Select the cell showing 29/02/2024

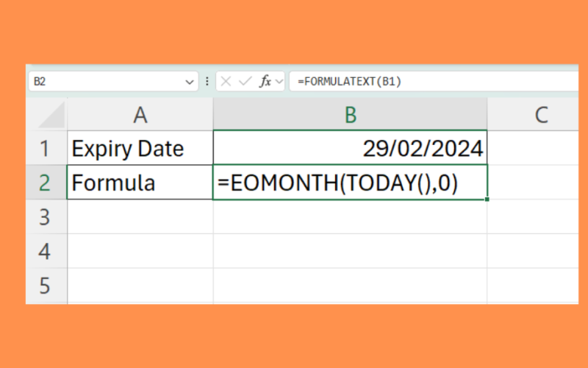click(350, 149)
